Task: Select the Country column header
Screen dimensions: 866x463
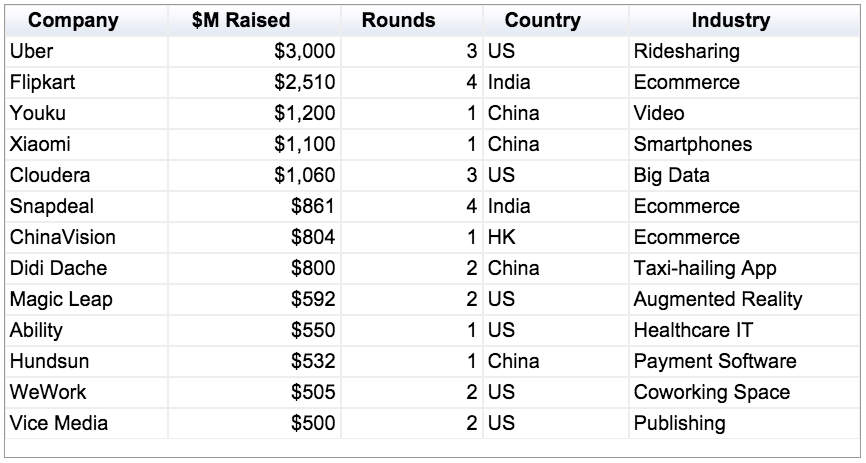Action: 556,20
